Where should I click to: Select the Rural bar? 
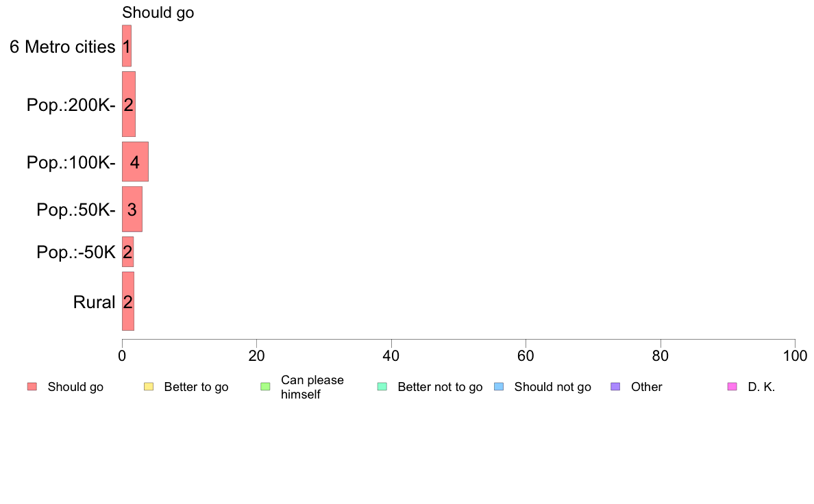click(128, 301)
